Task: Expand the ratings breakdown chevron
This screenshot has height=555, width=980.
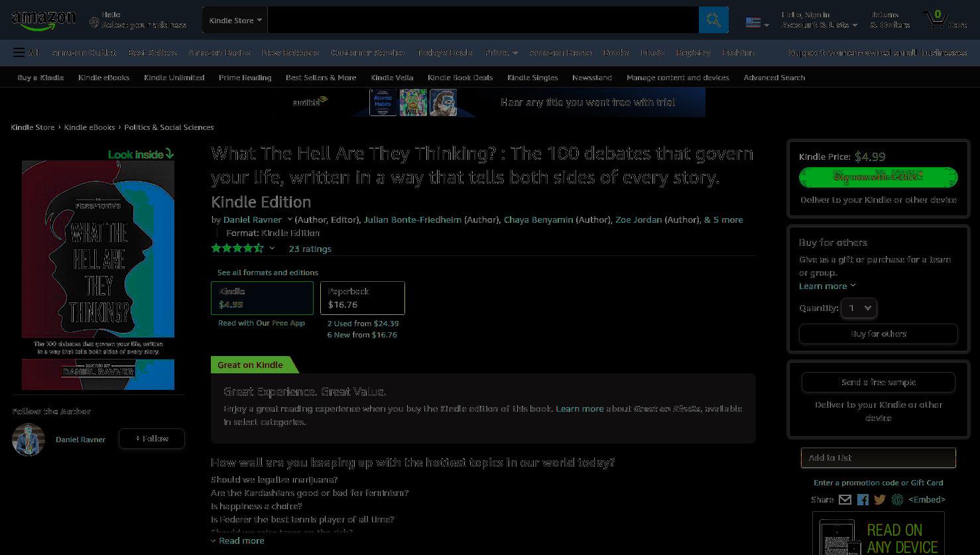Action: 272,249
